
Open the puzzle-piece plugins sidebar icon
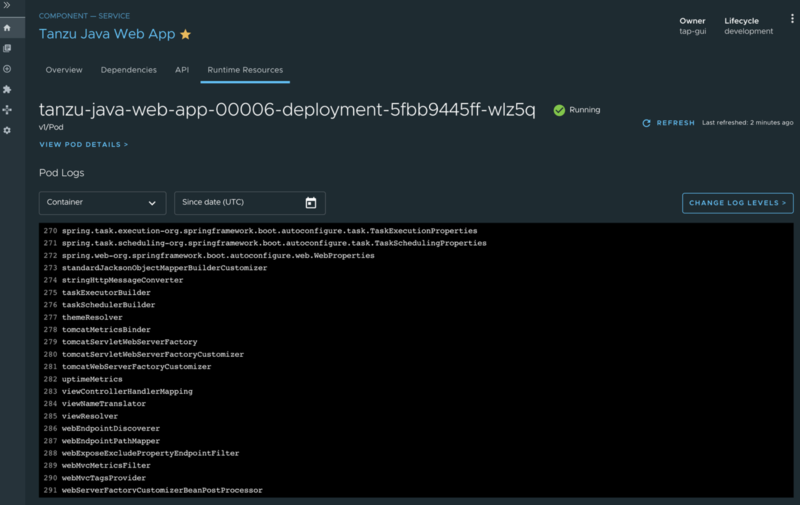pyautogui.click(x=8, y=89)
